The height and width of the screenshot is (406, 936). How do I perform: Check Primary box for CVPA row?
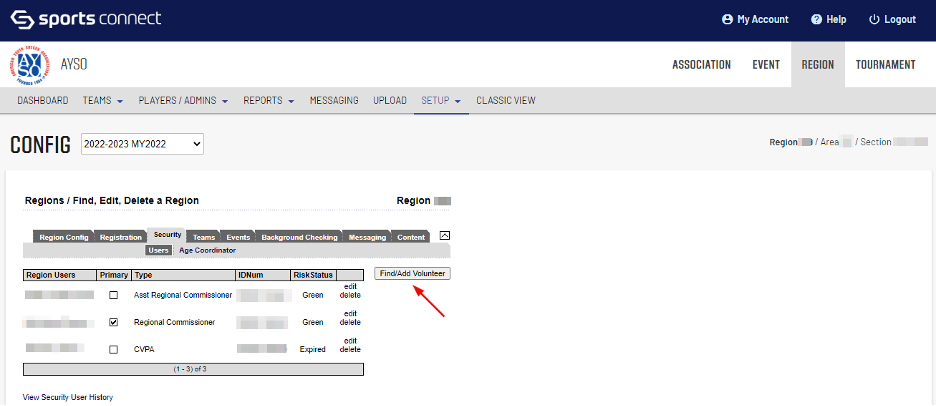(x=113, y=350)
